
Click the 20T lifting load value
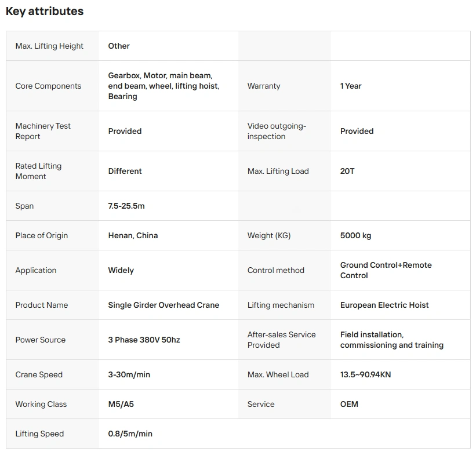point(347,171)
